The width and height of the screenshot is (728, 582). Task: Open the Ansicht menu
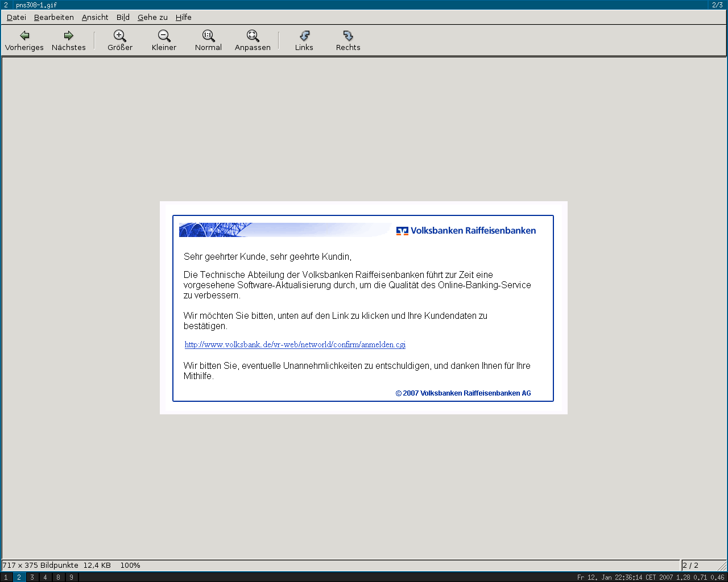(95, 17)
